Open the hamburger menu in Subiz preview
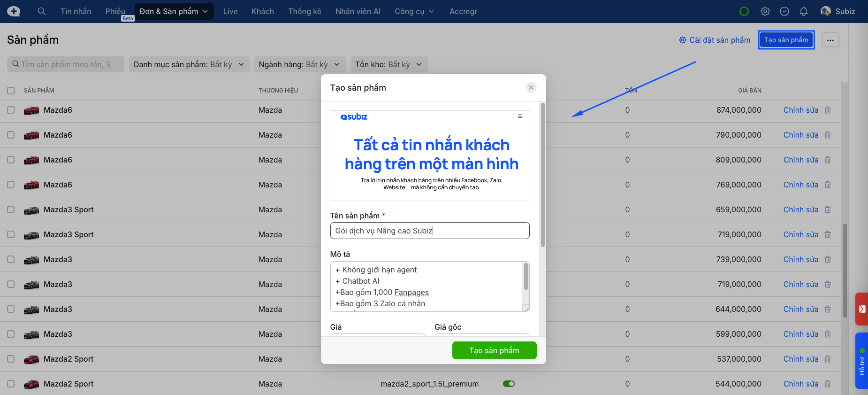Image resolution: width=868 pixels, height=395 pixels. click(520, 116)
